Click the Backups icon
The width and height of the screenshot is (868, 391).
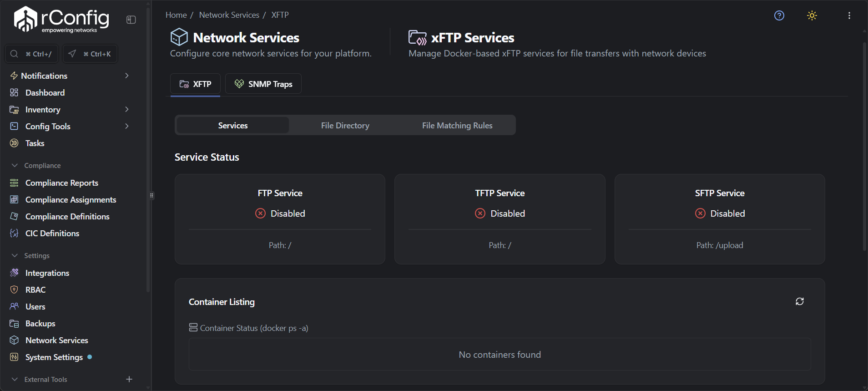[x=14, y=323]
